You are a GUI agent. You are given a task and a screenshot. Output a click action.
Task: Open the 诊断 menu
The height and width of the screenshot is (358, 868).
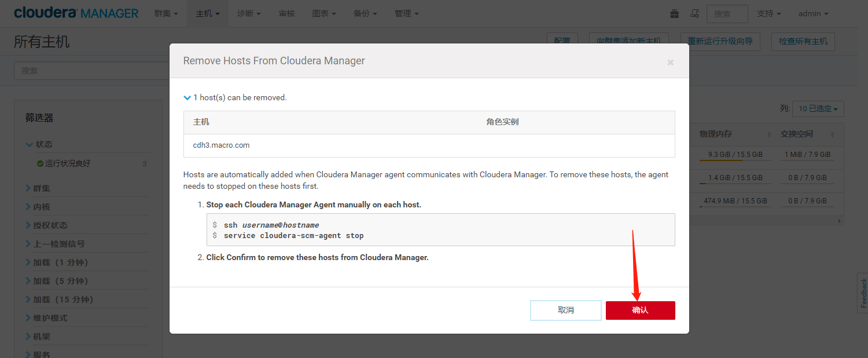249,13
